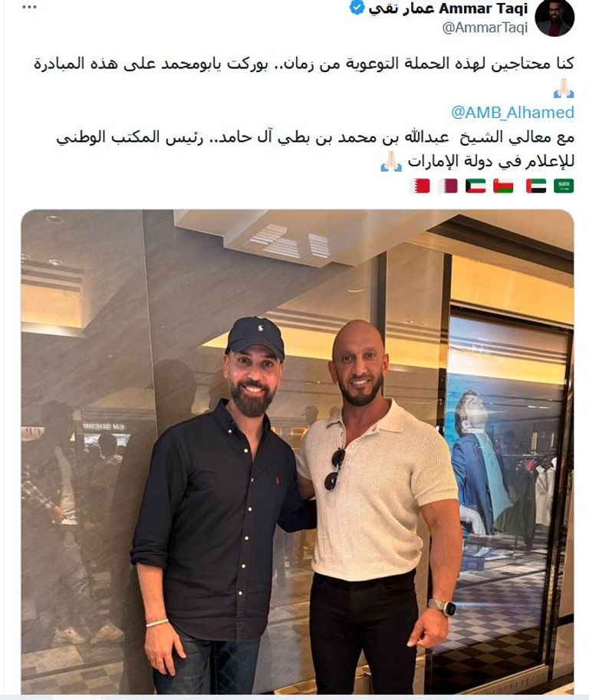Click the UAE flag emoji
The height and width of the screenshot is (700, 589).
point(536,186)
